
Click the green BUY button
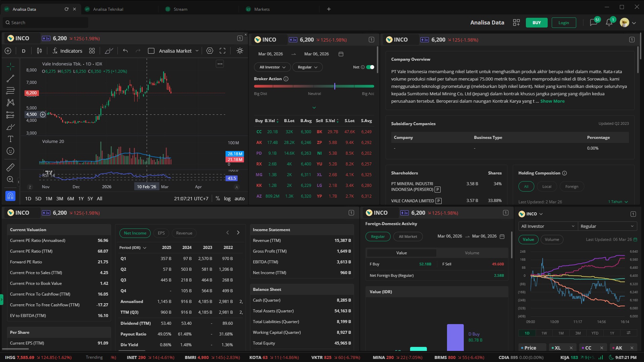[x=536, y=23]
